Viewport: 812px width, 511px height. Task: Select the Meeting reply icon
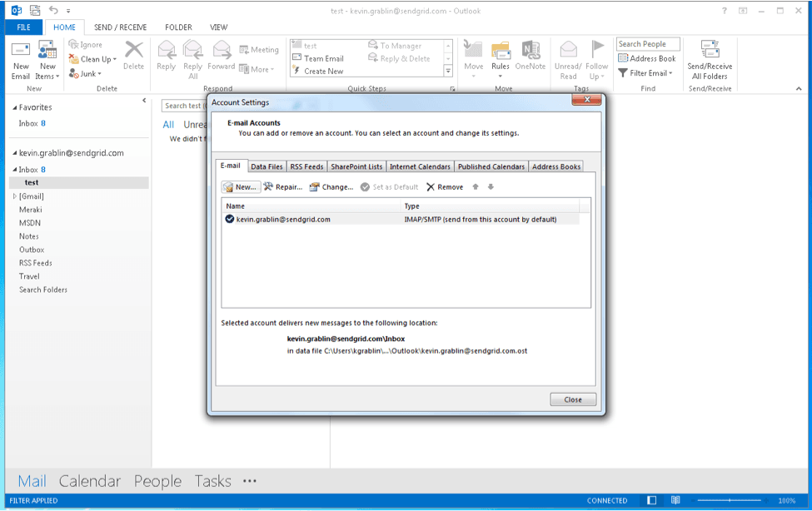click(x=259, y=48)
